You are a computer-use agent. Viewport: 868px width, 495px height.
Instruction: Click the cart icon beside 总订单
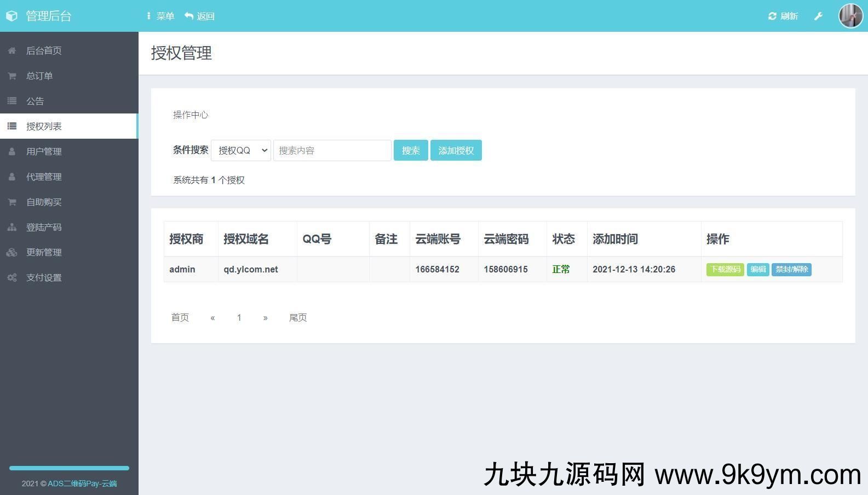pyautogui.click(x=12, y=76)
